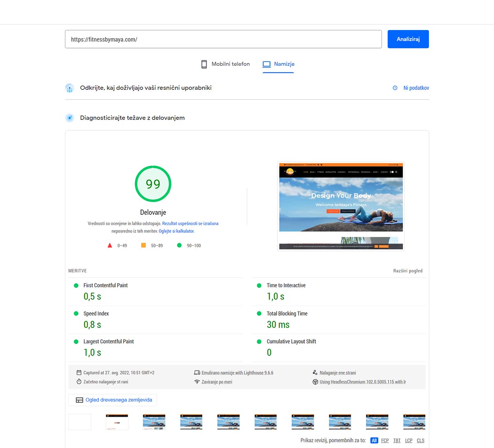Open the Ni podatkov link

point(416,88)
